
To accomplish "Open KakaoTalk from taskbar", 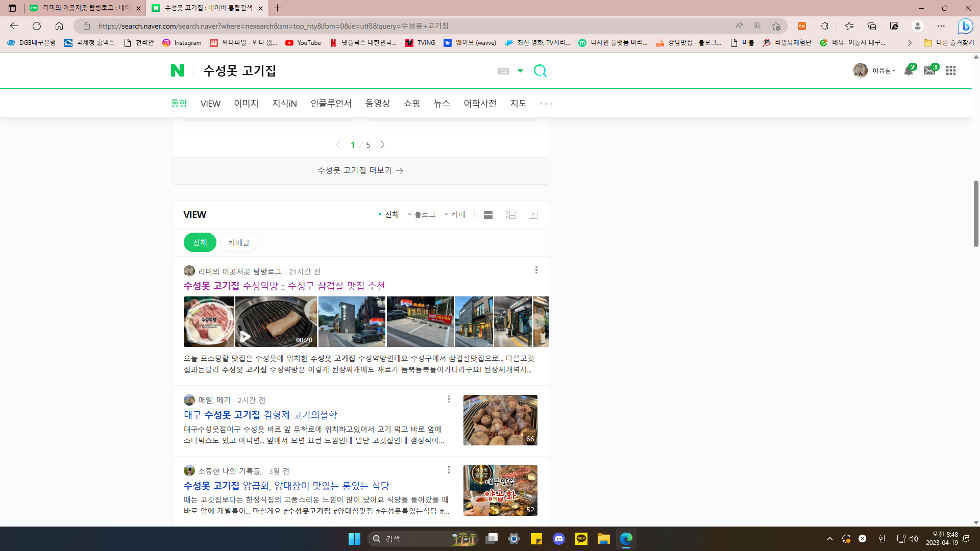I will tap(581, 539).
